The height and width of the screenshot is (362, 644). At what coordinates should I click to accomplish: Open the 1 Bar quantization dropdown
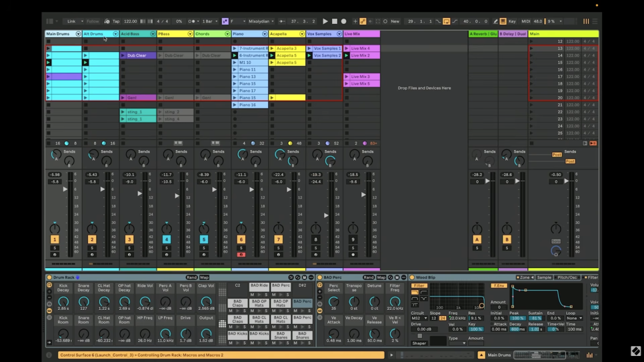(209, 21)
